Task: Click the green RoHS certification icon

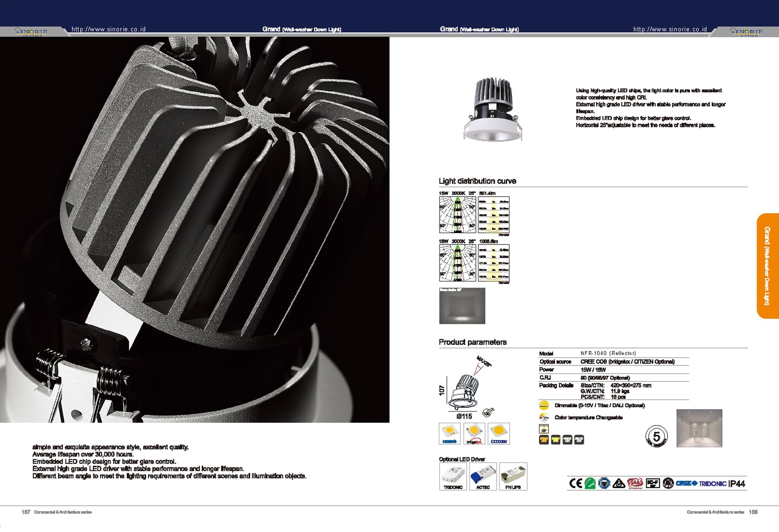Action: point(590,483)
